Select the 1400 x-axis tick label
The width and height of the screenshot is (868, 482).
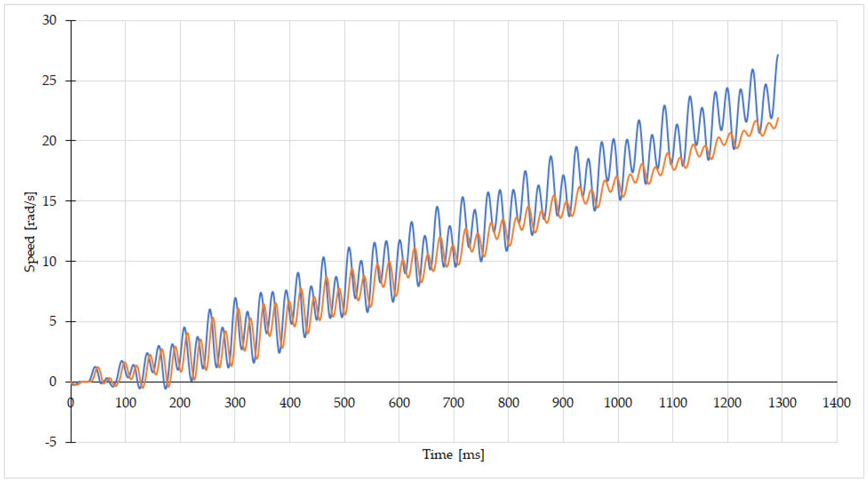[x=837, y=403]
